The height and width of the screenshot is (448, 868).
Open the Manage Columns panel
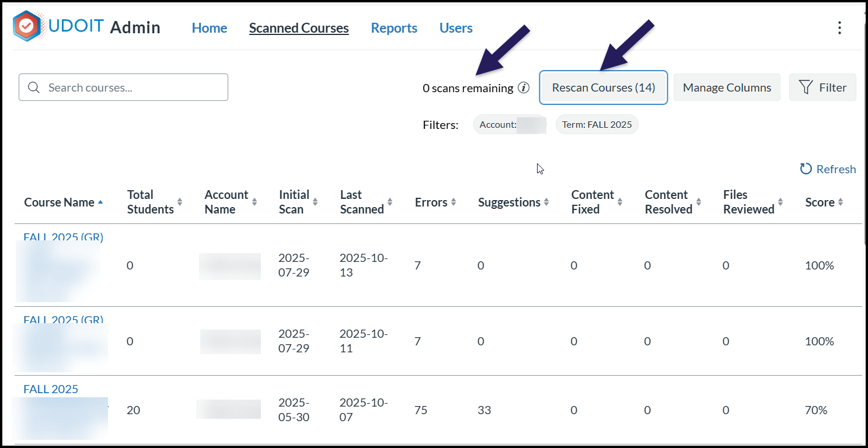(x=727, y=87)
